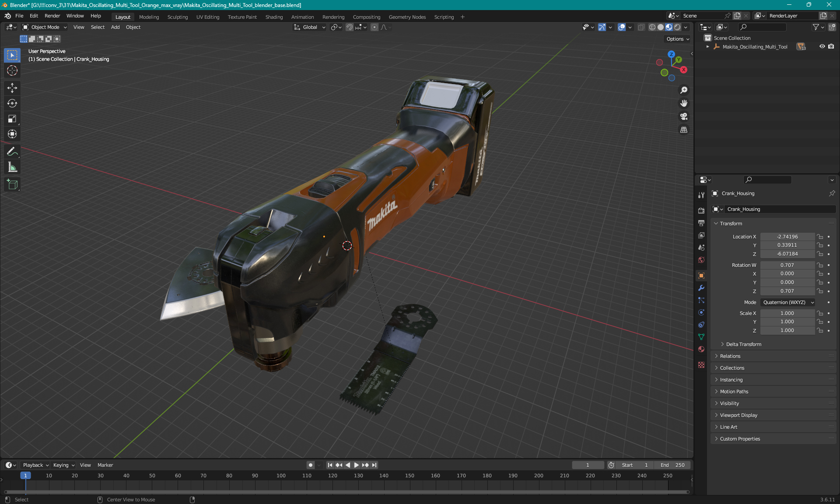Viewport: 840px width, 504px height.
Task: Toggle show gizmos in viewport header
Action: point(602,27)
